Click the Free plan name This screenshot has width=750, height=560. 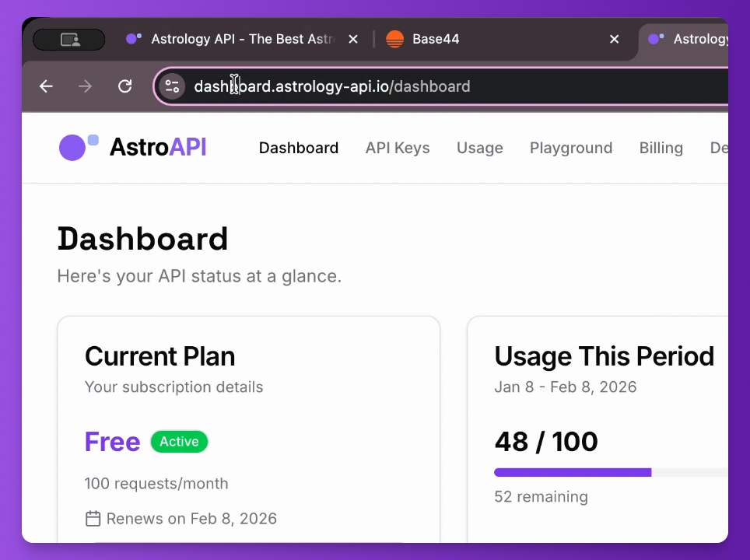112,442
